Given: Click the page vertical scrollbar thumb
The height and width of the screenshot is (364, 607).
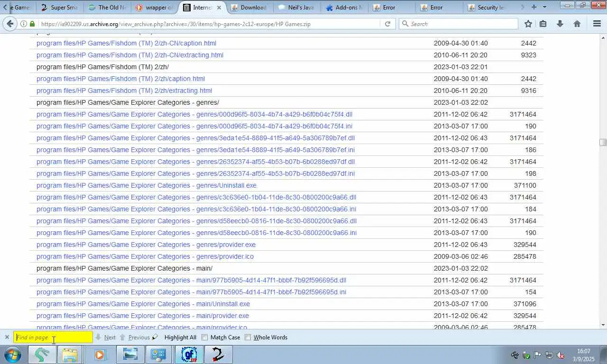Looking at the screenshot, I should click(x=603, y=142).
